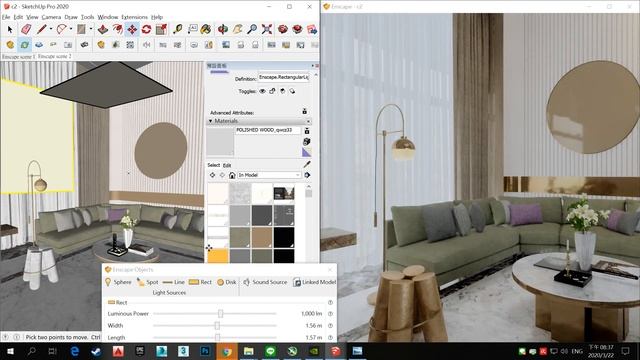
Task: Open Photoshop from the taskbar
Action: pyautogui.click(x=205, y=351)
